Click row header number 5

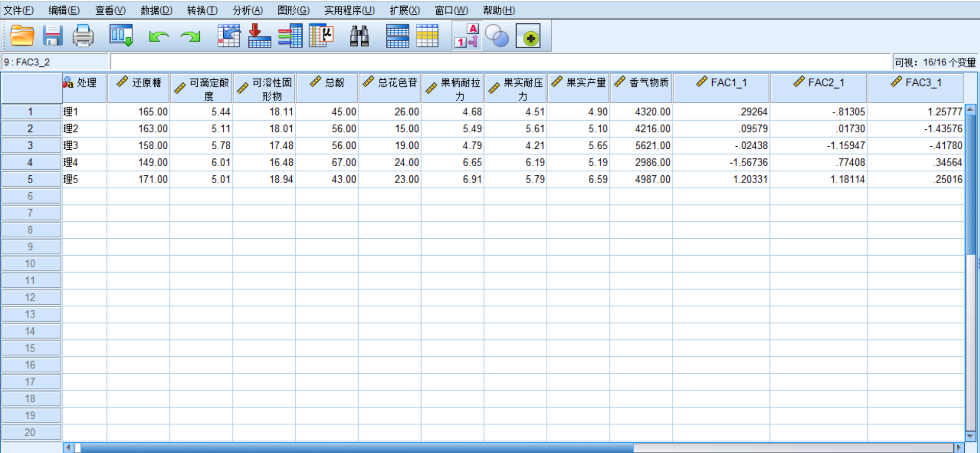(x=31, y=179)
